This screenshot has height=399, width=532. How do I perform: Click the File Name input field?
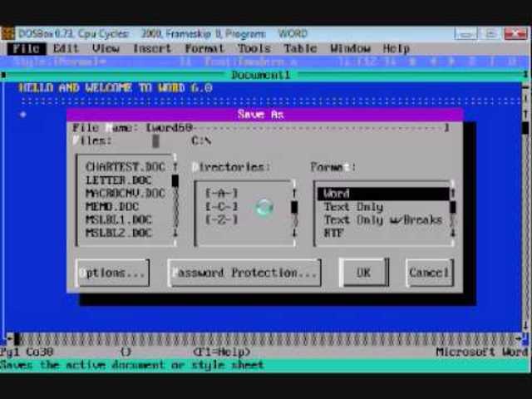pos(298,128)
